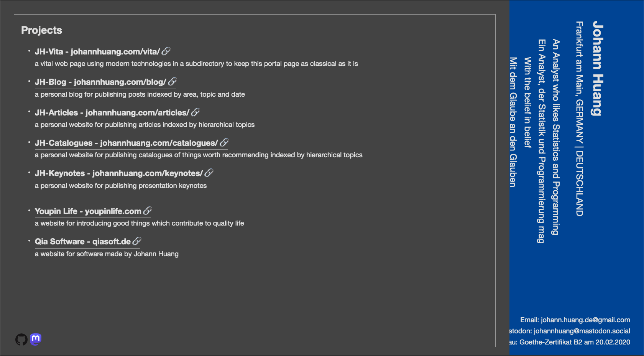Viewport: 644px width, 356px height.
Task: Open JH-Articles project link
Action: [112, 113]
